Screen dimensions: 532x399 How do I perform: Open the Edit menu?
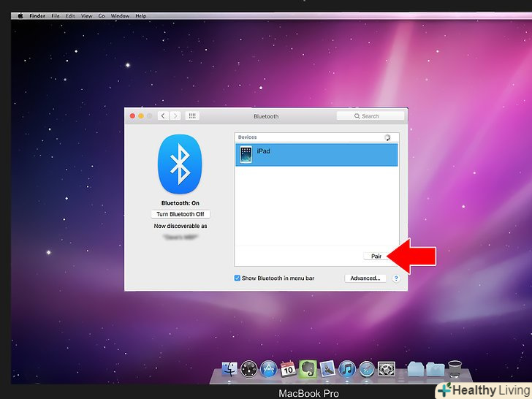[70, 16]
